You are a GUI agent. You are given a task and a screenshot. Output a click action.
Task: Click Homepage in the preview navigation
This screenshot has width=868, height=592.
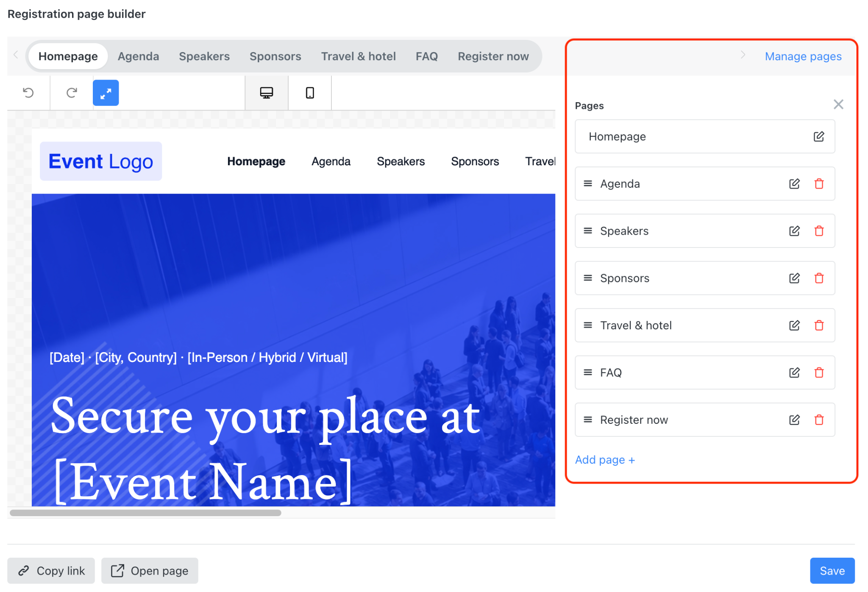(x=256, y=161)
